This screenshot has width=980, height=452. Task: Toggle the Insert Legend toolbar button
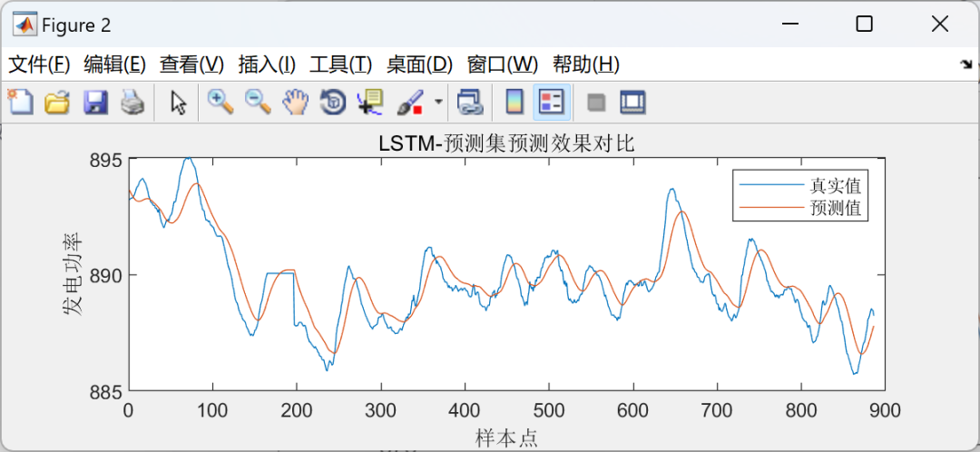pos(552,102)
